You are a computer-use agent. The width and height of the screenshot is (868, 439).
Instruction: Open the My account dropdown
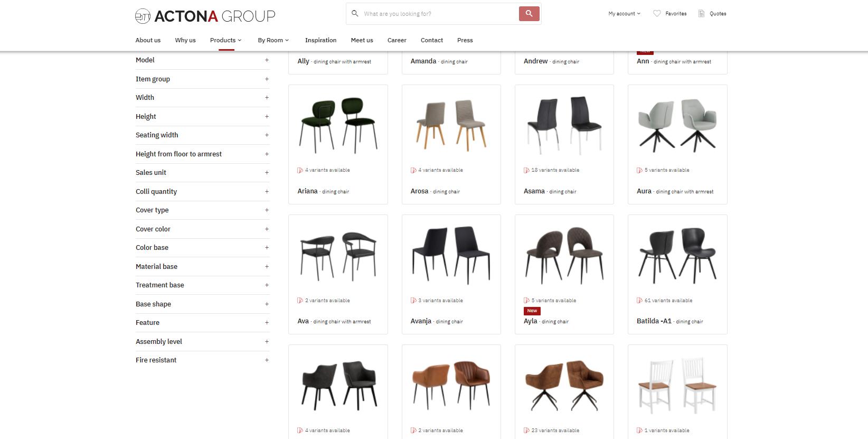[624, 14]
